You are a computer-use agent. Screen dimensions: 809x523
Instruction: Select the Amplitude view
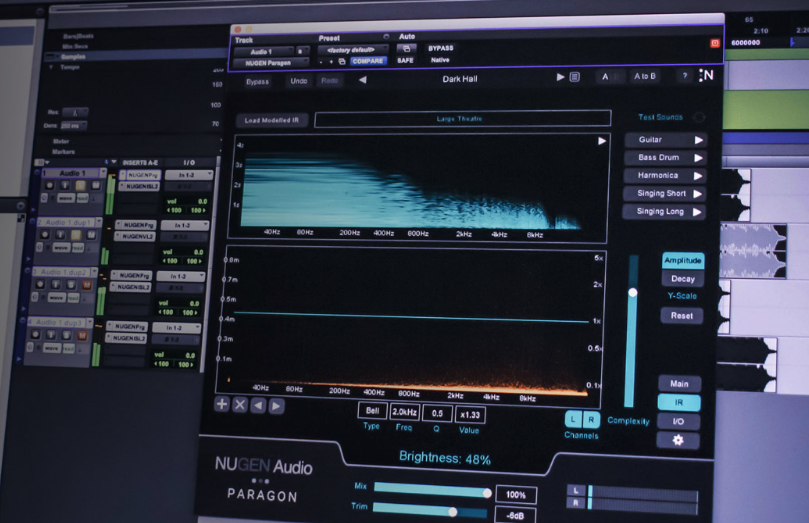683,260
